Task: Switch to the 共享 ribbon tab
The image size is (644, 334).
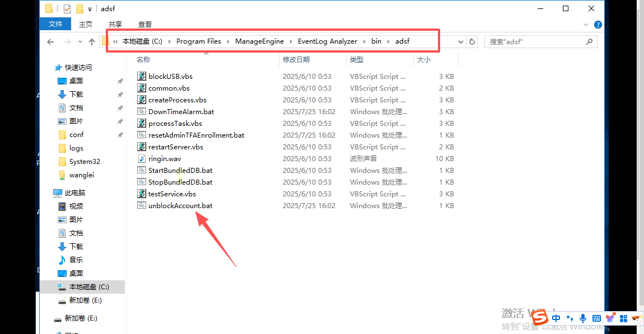Action: tap(115, 24)
